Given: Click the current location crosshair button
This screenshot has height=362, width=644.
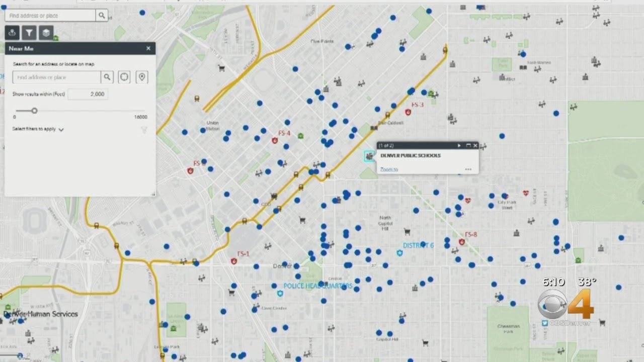Looking at the screenshot, I should click(124, 77).
